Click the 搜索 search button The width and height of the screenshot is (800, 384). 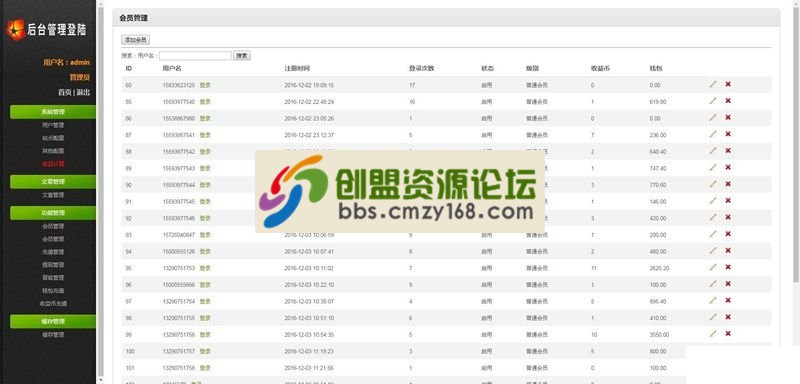click(x=242, y=56)
